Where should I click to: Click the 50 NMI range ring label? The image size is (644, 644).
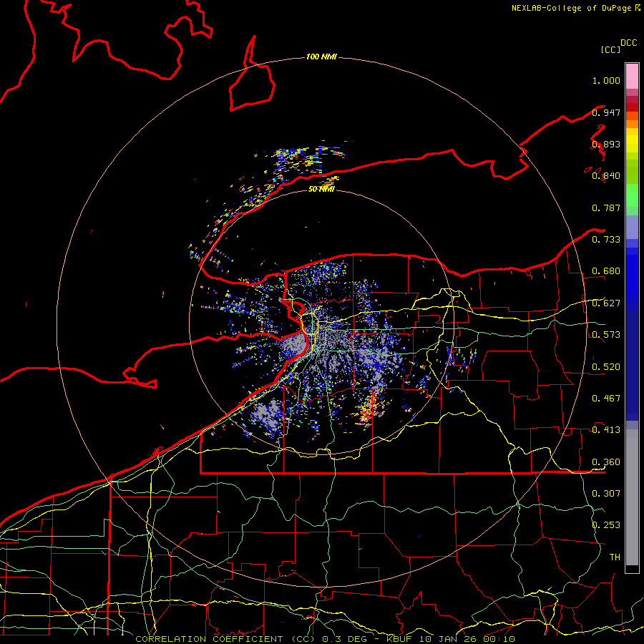tap(321, 189)
